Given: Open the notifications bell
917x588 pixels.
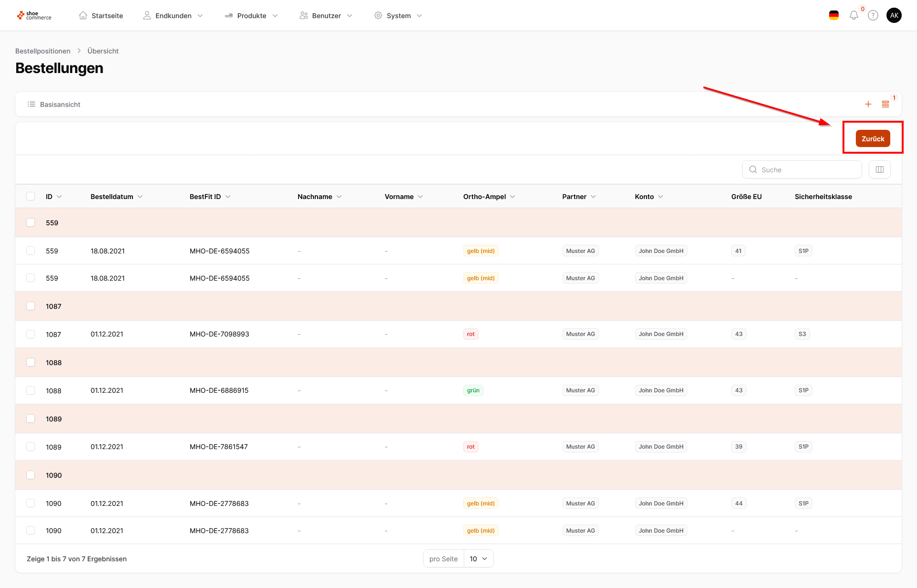Looking at the screenshot, I should [x=853, y=15].
